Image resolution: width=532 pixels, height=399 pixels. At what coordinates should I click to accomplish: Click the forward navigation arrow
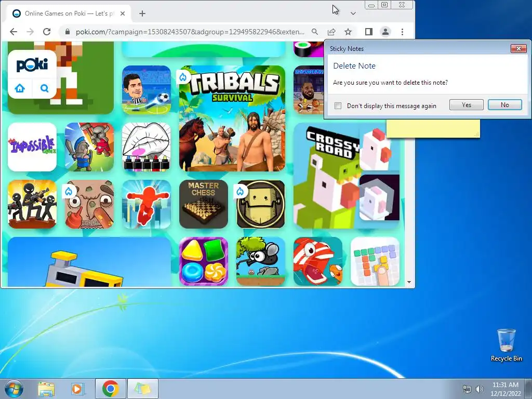pos(30,32)
